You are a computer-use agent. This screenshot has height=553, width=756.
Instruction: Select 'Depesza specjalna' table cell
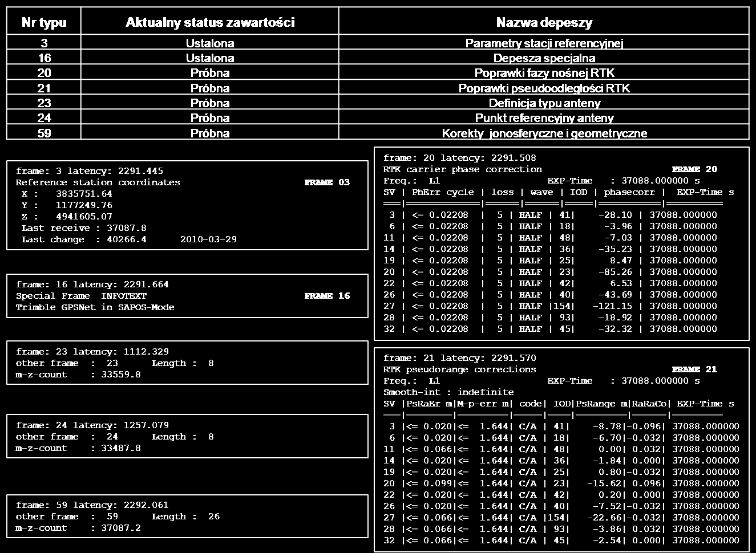544,58
